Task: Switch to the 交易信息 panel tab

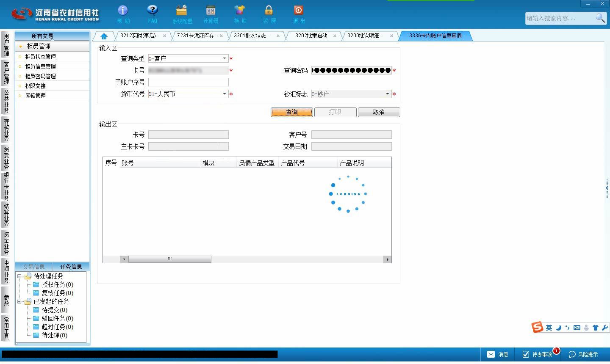Action: 34,267
